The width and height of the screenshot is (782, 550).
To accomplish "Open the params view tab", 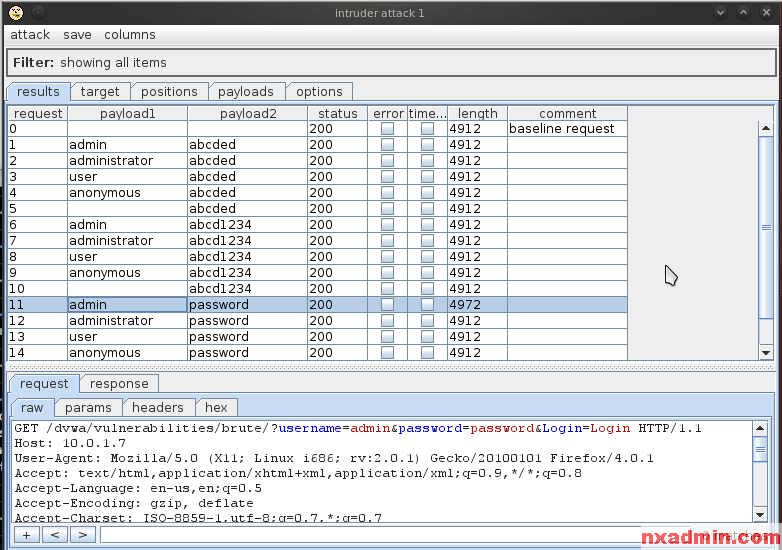I will tap(88, 407).
